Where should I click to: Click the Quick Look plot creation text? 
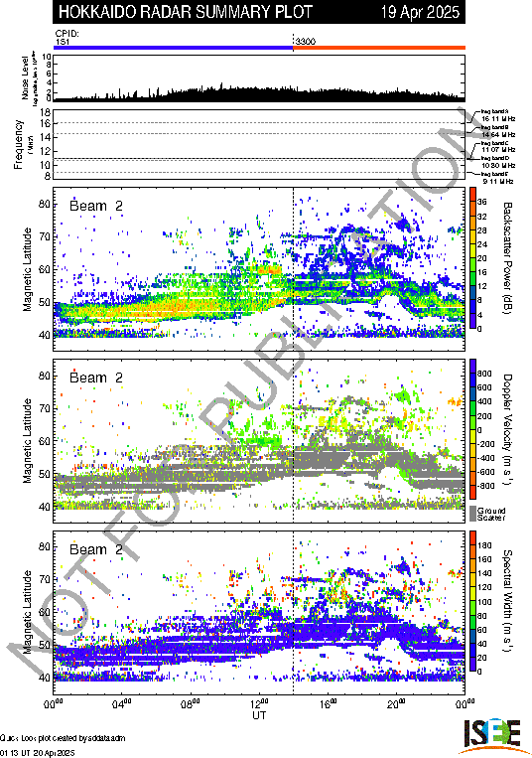(63, 738)
